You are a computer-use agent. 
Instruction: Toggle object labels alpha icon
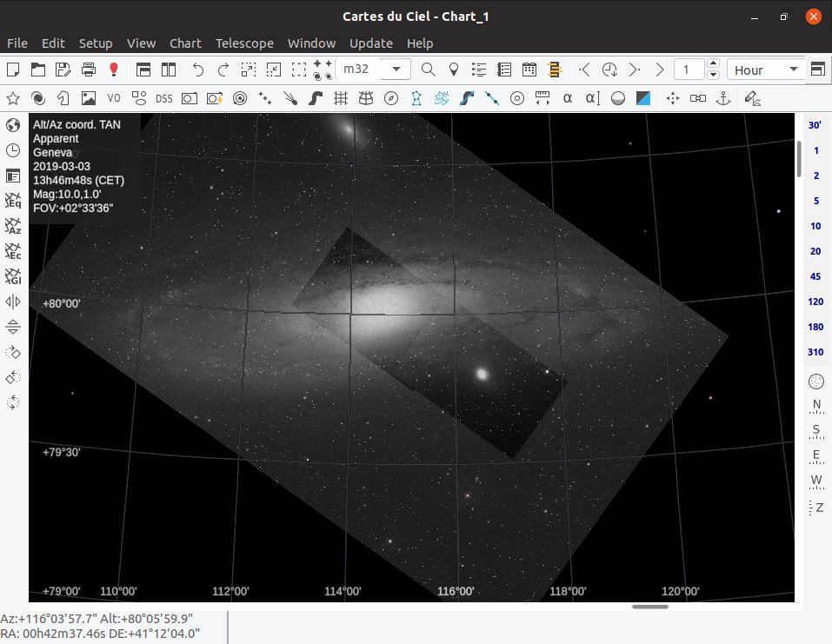[568, 98]
